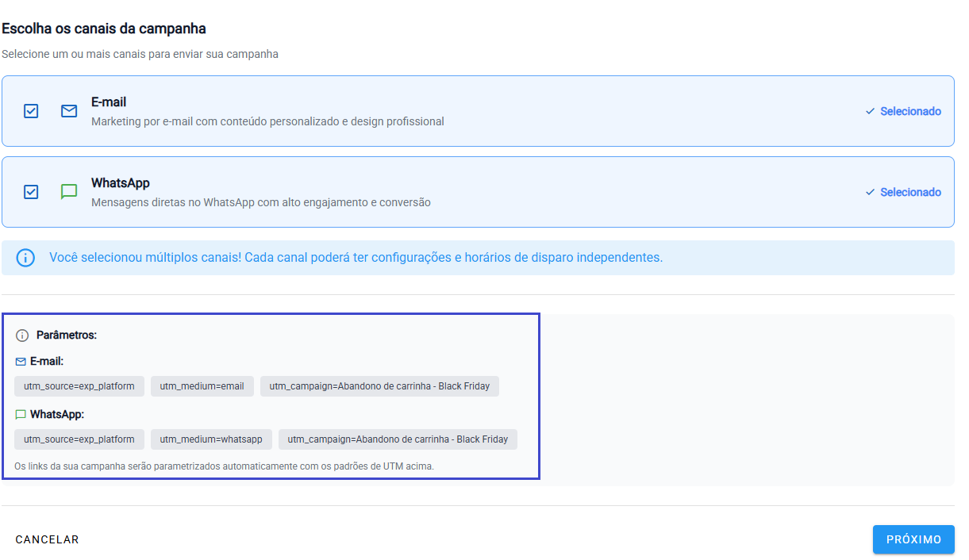The image size is (969, 560).
Task: Click small WhatsApp icon in Parâmetros section
Action: point(21,415)
